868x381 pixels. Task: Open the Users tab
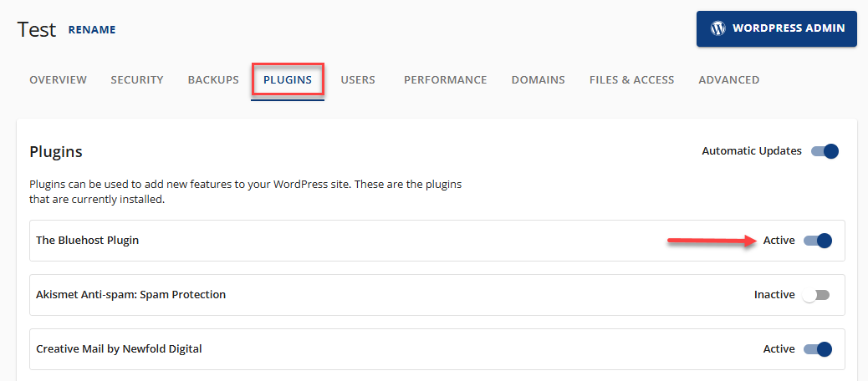[x=358, y=80]
